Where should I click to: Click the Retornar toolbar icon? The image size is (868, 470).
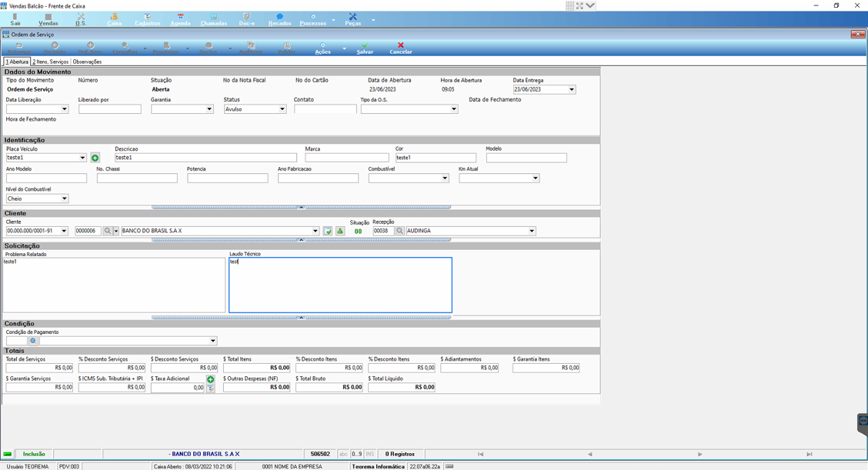coord(19,48)
